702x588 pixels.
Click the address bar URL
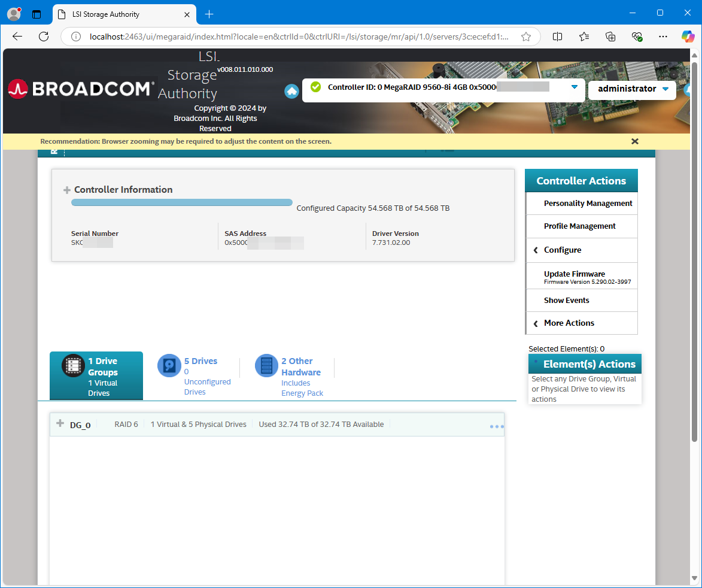point(299,37)
